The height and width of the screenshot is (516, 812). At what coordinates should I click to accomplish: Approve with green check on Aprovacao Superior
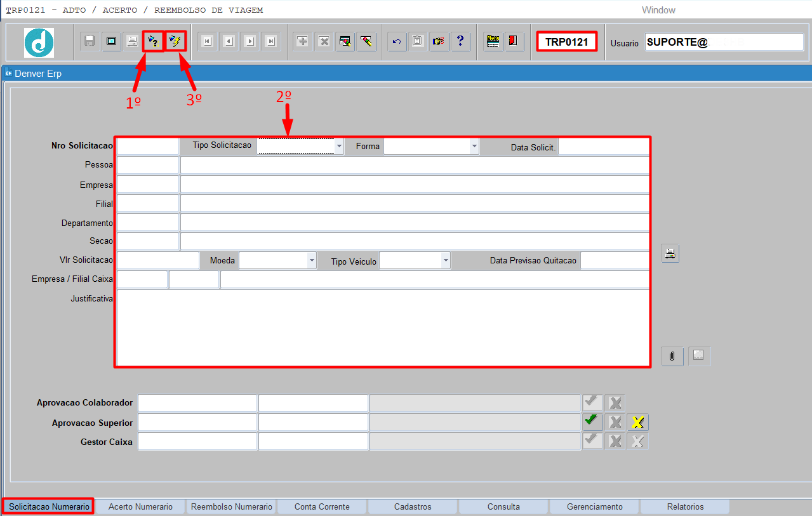pyautogui.click(x=592, y=421)
